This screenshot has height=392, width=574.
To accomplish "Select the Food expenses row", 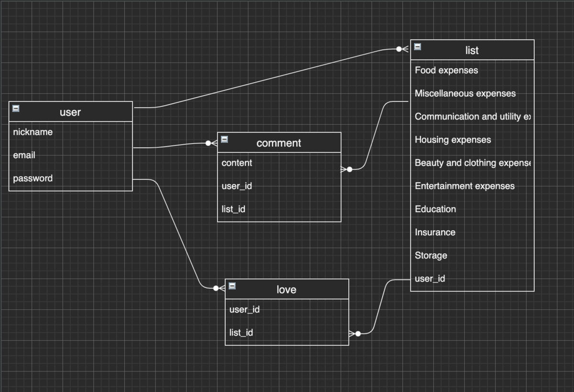I will (x=473, y=70).
